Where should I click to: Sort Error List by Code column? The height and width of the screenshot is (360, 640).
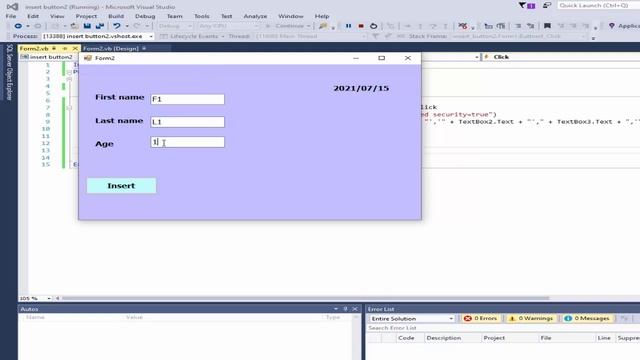pos(406,338)
